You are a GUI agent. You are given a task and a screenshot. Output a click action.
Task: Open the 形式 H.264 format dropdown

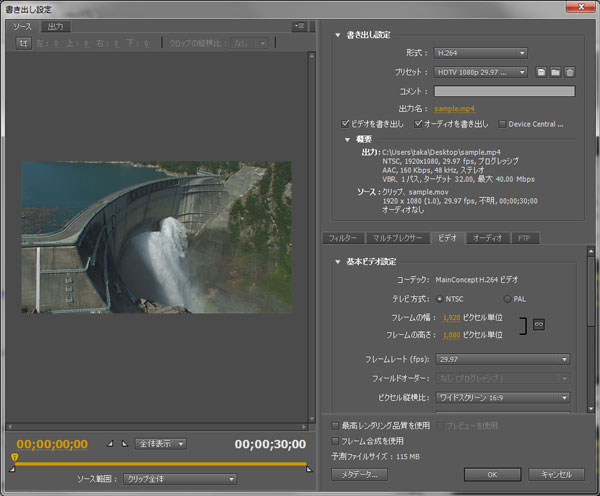(480, 53)
